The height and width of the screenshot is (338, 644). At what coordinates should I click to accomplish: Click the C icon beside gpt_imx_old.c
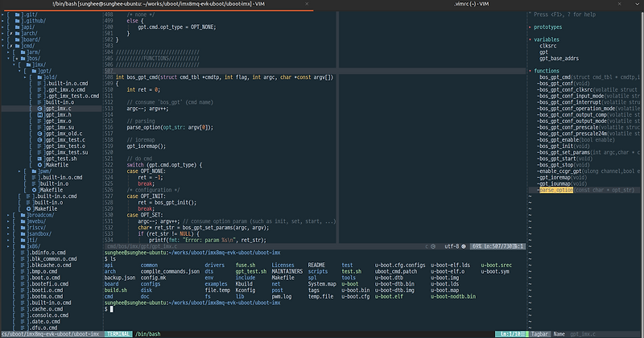(39, 134)
